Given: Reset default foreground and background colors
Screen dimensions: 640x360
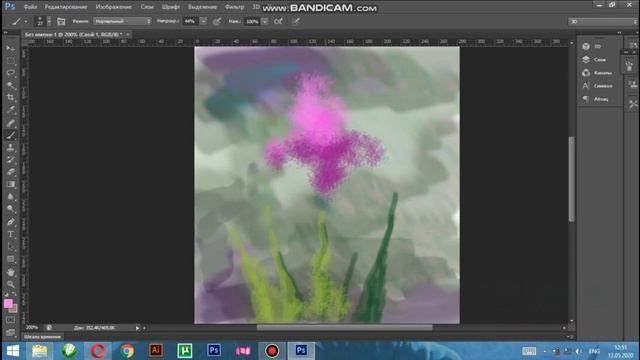Looking at the screenshot, I should point(6,294).
